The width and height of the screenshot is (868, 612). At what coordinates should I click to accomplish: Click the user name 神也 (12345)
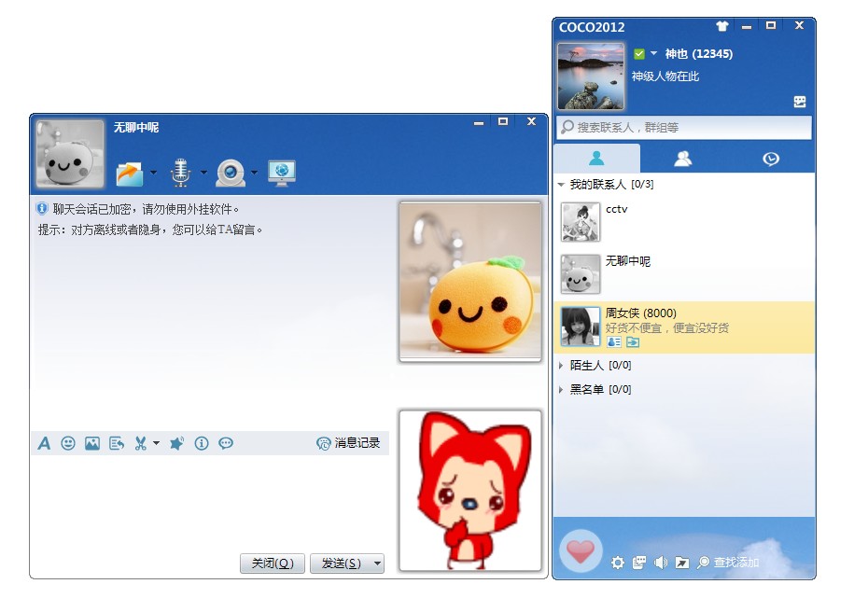699,54
